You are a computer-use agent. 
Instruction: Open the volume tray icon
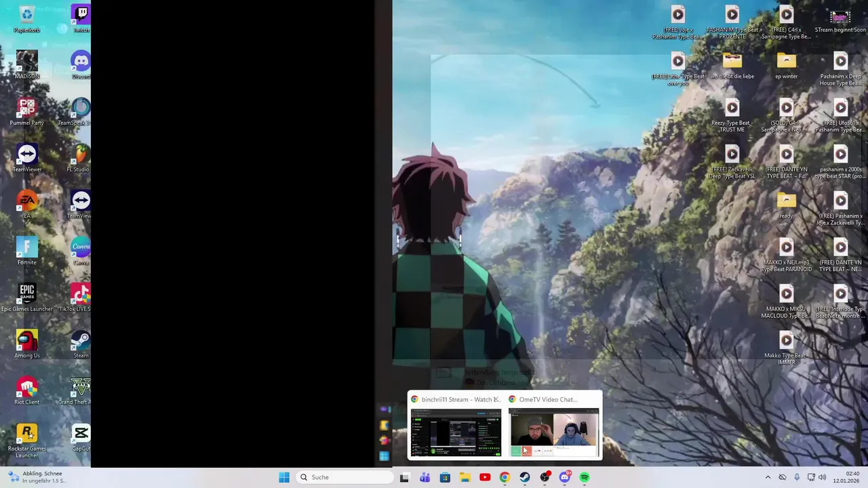[822, 477]
